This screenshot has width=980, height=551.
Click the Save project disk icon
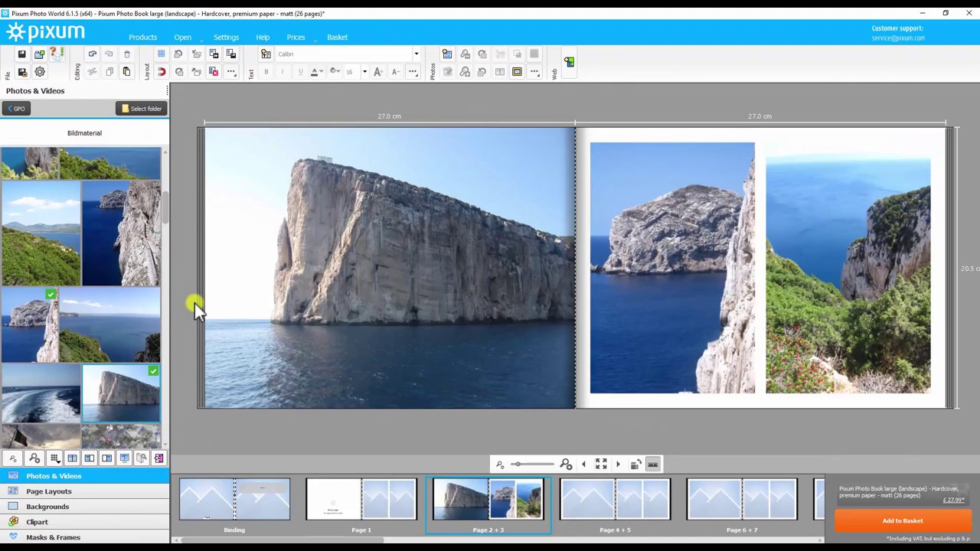pos(22,54)
